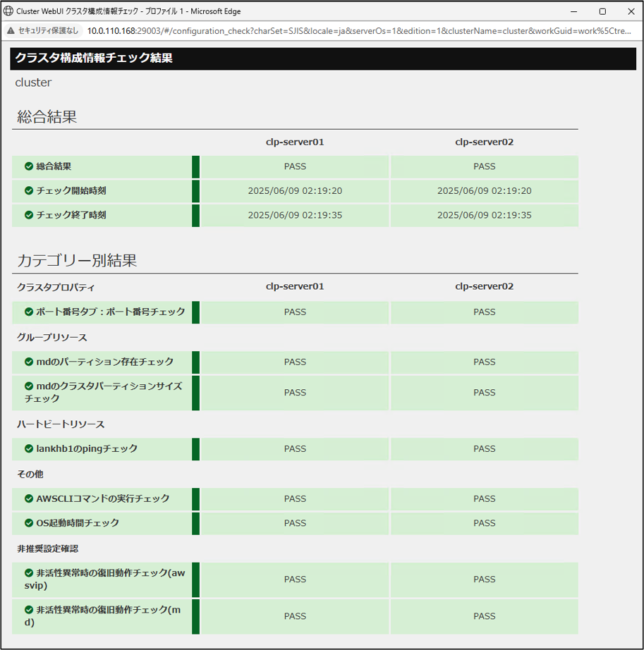This screenshot has height=650, width=644.
Task: Click the green check icon beside 総合結果
Action: click(29, 167)
